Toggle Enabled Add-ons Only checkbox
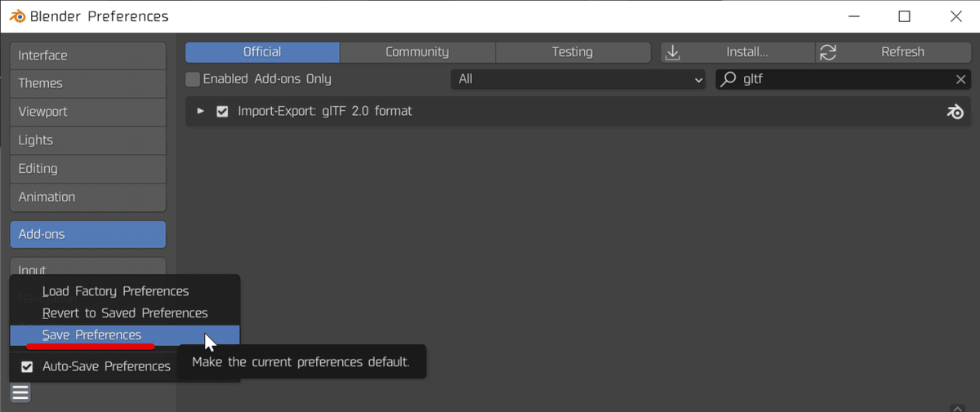The height and width of the screenshot is (412, 980). [193, 79]
